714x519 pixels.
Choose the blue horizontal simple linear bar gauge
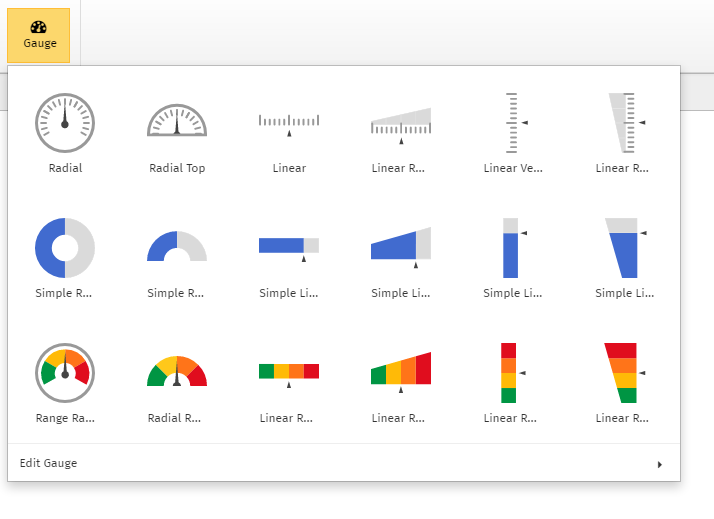tap(289, 247)
